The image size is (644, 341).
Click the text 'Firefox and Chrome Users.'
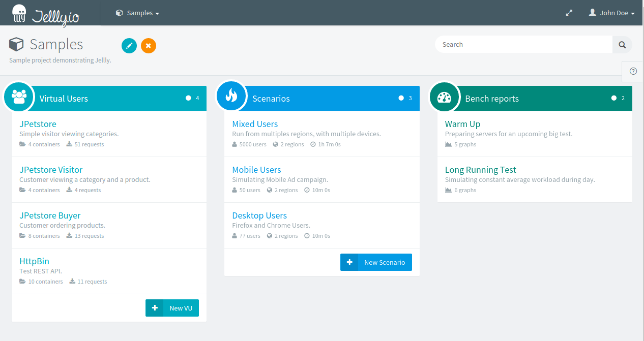click(271, 226)
